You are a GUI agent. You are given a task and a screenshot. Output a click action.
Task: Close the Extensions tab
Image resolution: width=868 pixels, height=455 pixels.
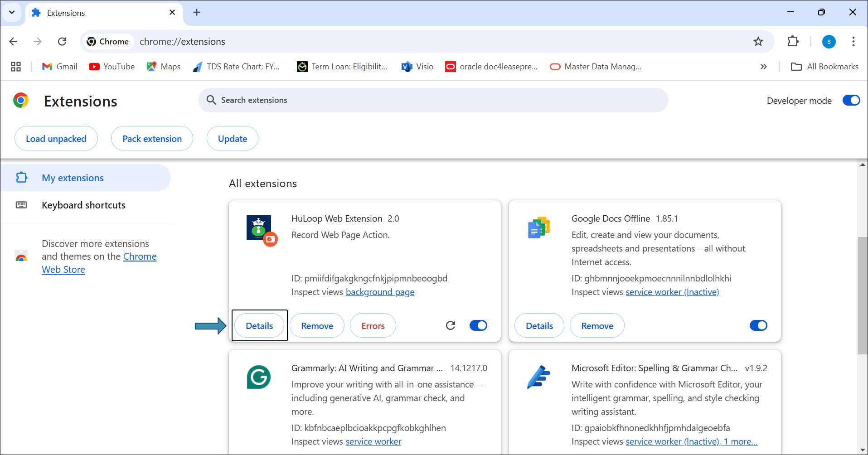pos(172,13)
